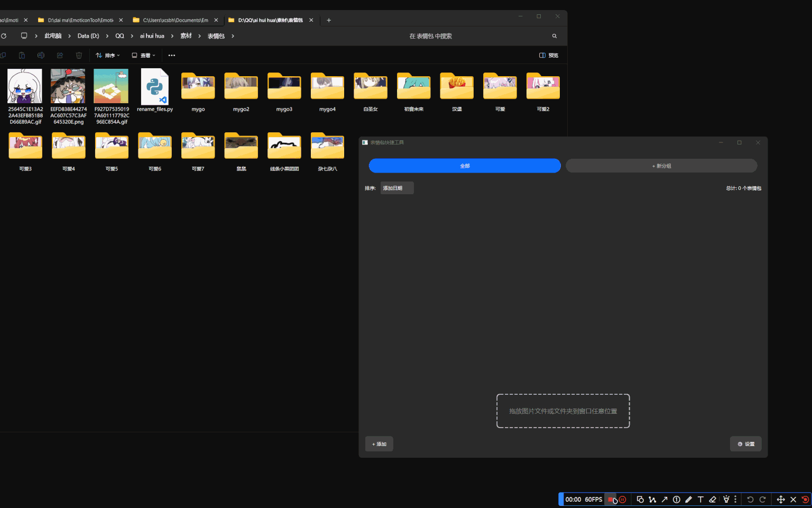This screenshot has width=812, height=508.
Task: Click the image drop zone in emoticon tool
Action: point(563,411)
